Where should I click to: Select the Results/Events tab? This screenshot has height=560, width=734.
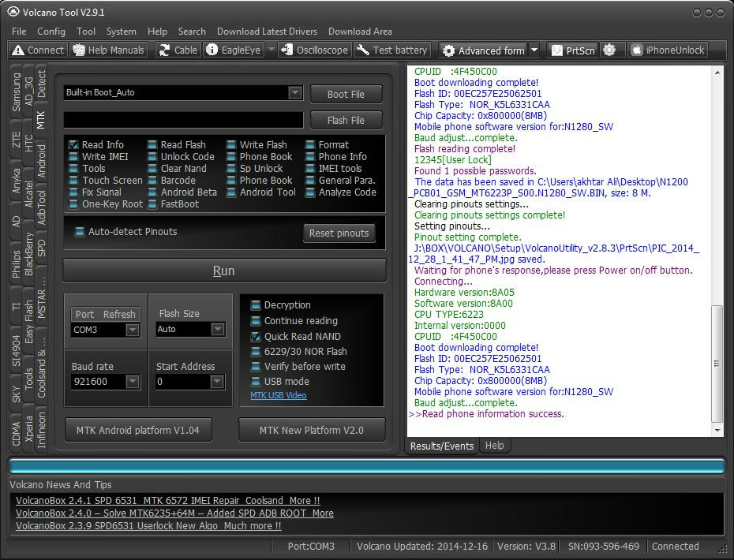click(x=442, y=446)
